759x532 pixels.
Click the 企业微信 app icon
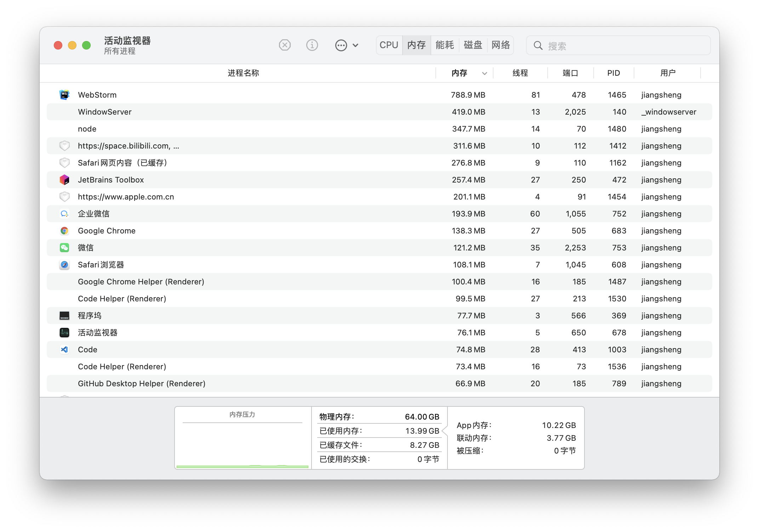tap(64, 214)
